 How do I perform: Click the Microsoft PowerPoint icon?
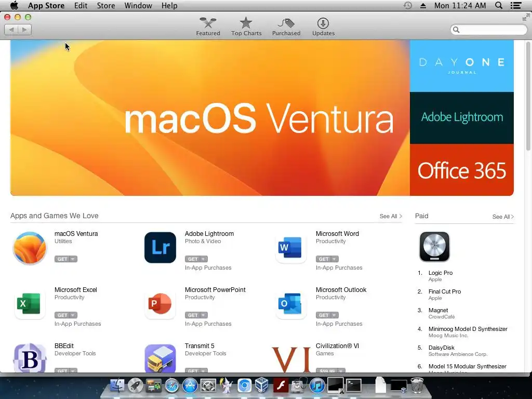[x=160, y=303]
